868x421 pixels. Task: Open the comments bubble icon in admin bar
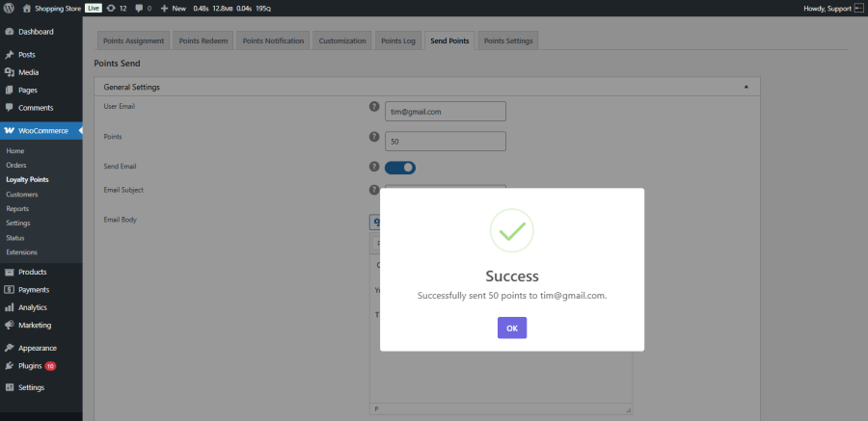(139, 9)
